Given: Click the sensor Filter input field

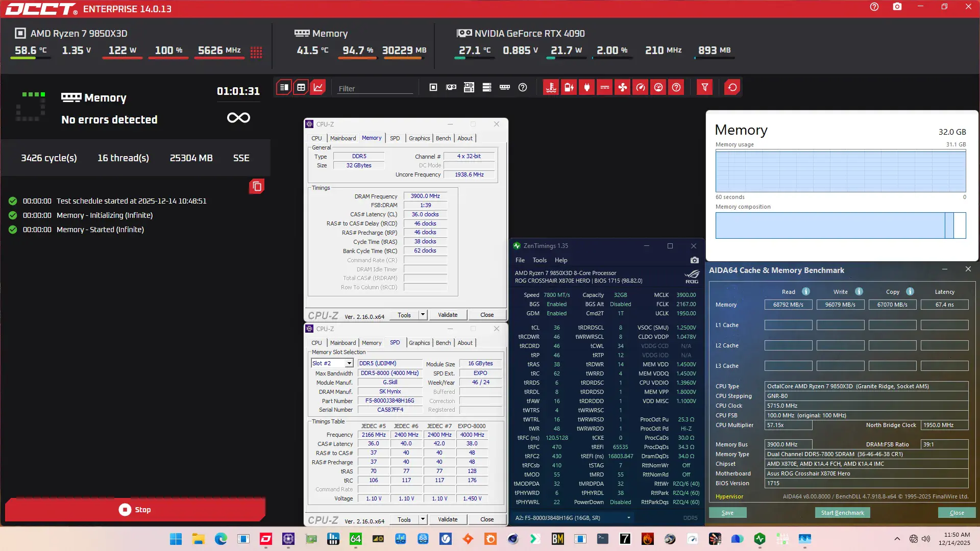Looking at the screenshot, I should (x=374, y=88).
